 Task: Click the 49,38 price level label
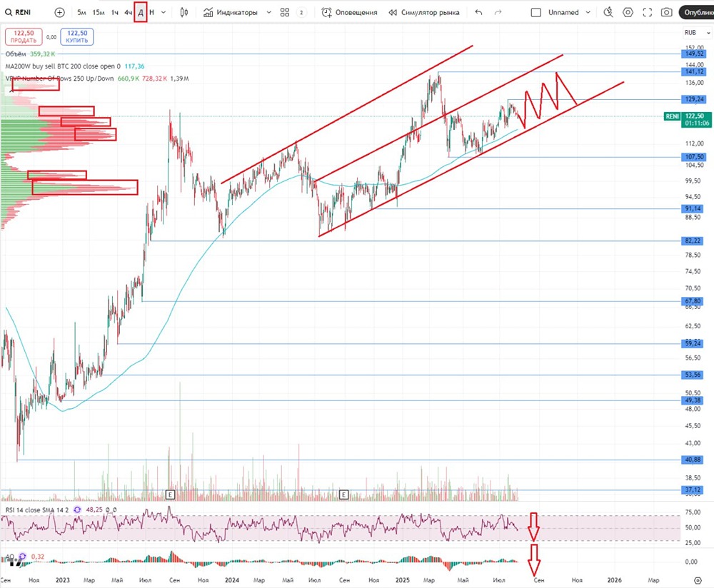click(x=693, y=400)
